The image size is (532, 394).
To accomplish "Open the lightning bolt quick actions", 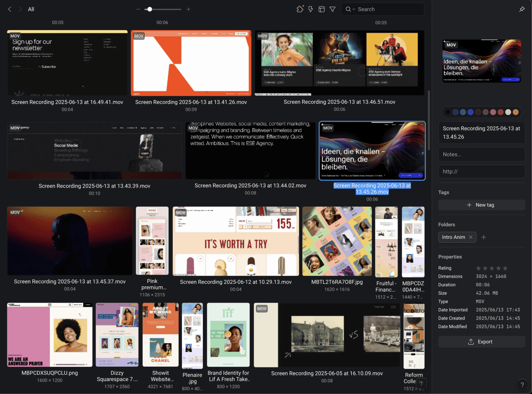I will [311, 9].
